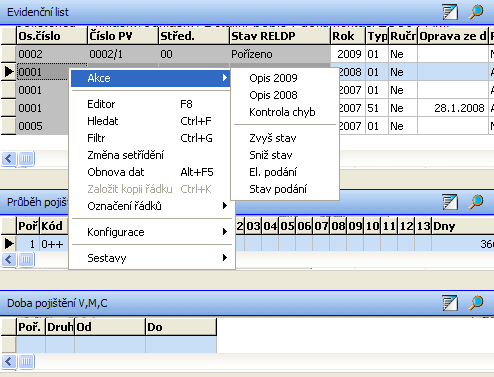494x377 pixels.
Task: Click the Evidenční list horizontal scrollbar thumb
Action: (x=26, y=159)
